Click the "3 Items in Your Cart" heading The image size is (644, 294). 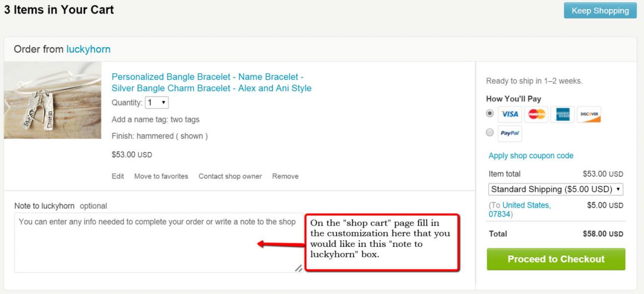(x=59, y=10)
